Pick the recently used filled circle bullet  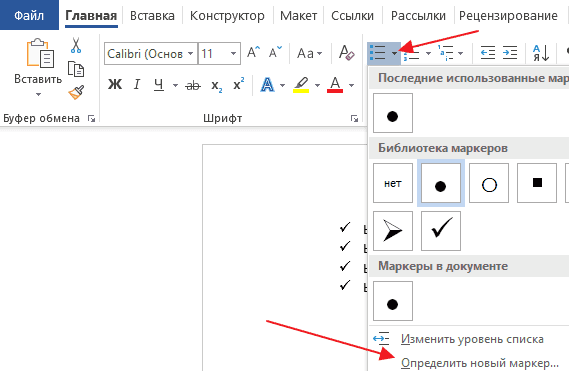click(x=393, y=113)
